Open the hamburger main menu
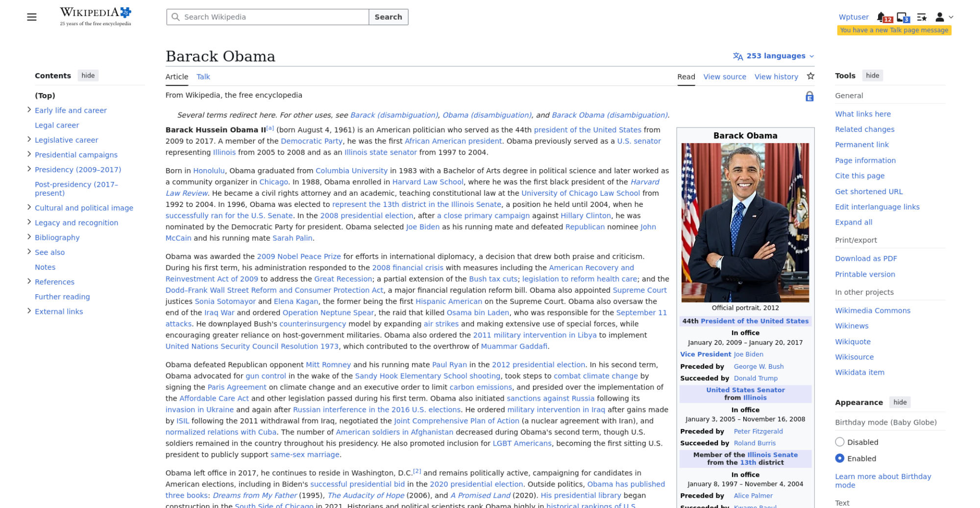Viewport: 980px width, 508px height. (x=32, y=17)
